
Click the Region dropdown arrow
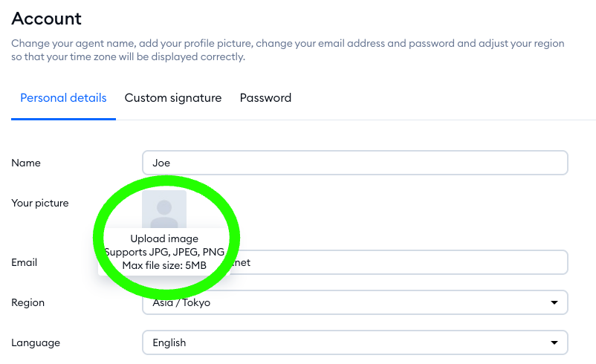pos(554,302)
